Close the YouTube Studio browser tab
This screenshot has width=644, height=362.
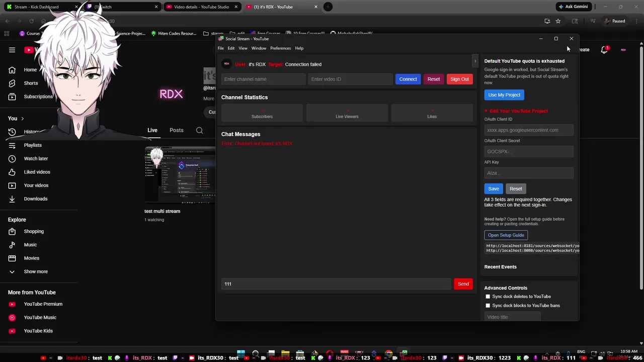pos(236,7)
